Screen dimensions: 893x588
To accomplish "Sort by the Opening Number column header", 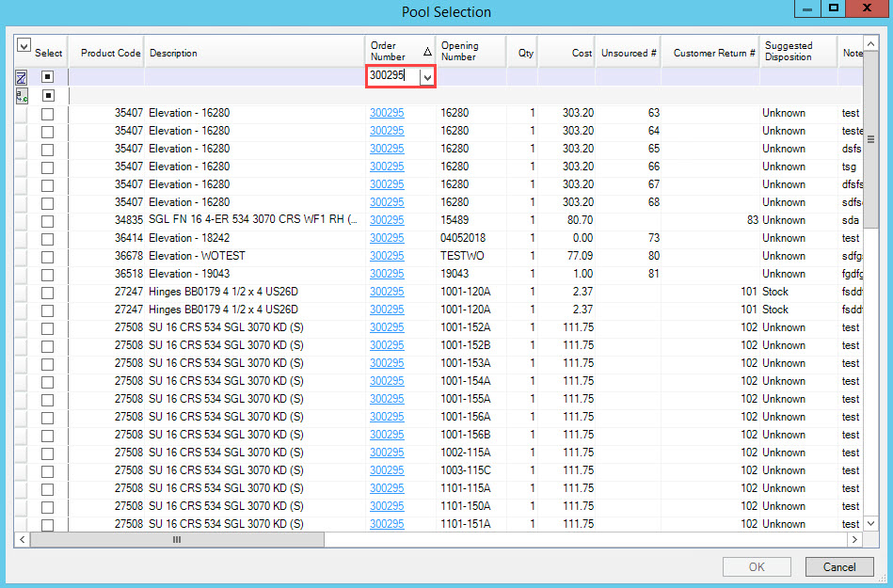I will point(471,51).
